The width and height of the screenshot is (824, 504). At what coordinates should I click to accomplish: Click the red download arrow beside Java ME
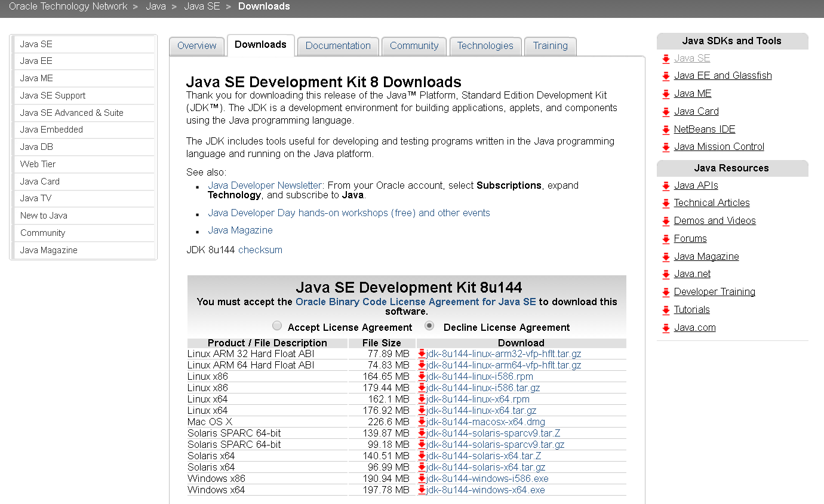[666, 94]
